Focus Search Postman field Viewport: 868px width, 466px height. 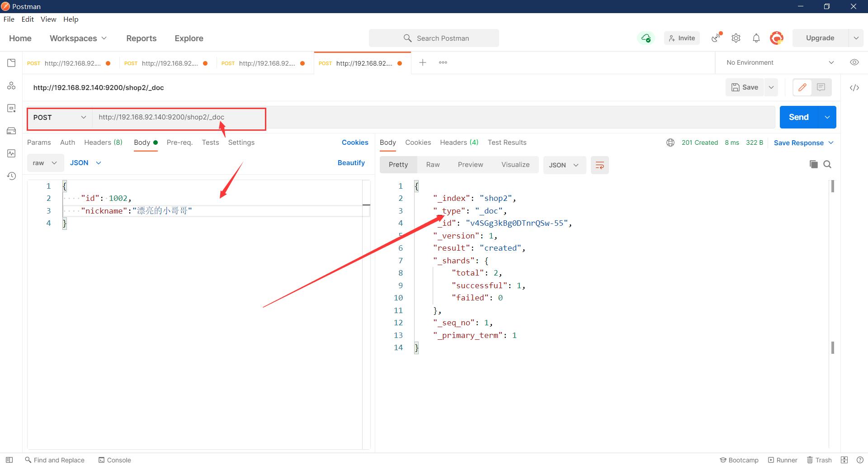click(434, 38)
